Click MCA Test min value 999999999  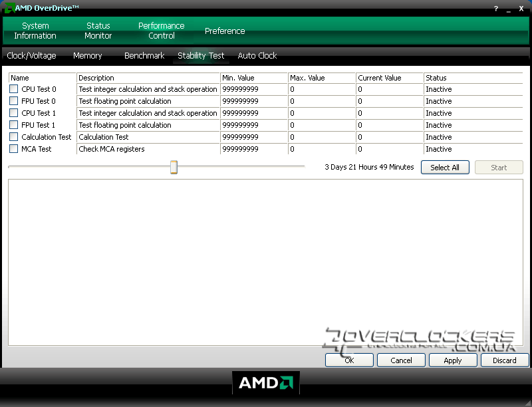click(240, 149)
